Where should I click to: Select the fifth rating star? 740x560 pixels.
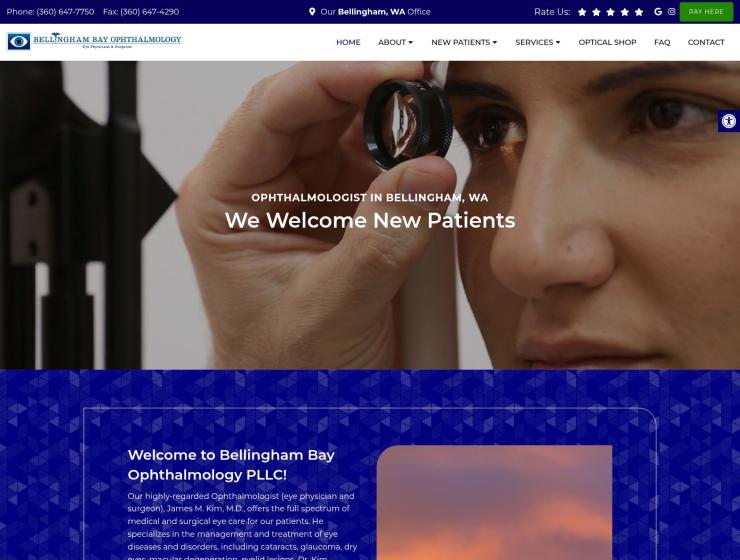coord(639,12)
